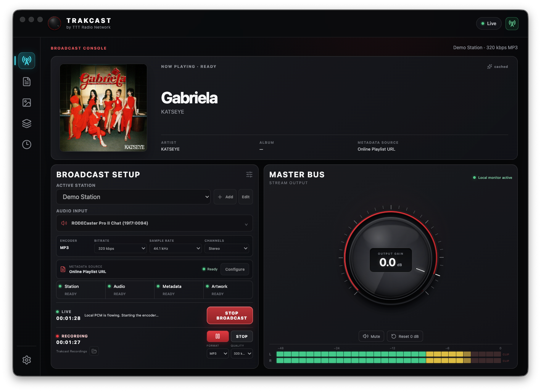Open the Active Station dropdown
541x392 pixels.
point(134,197)
